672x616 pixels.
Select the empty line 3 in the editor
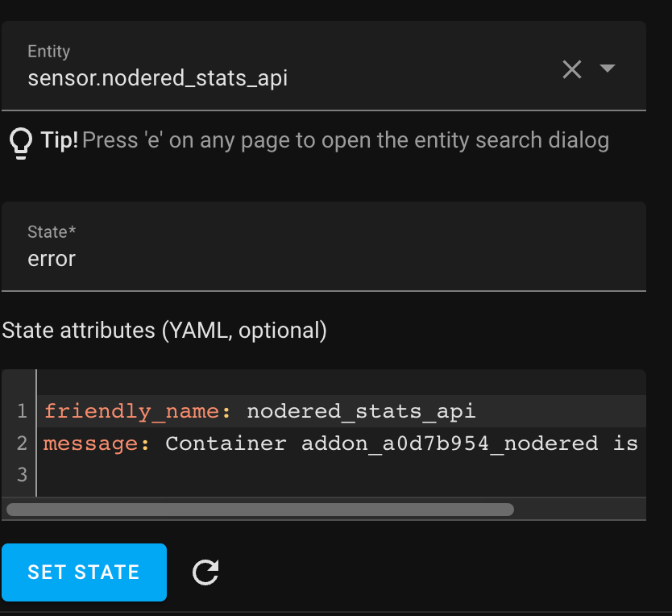click(x=242, y=476)
